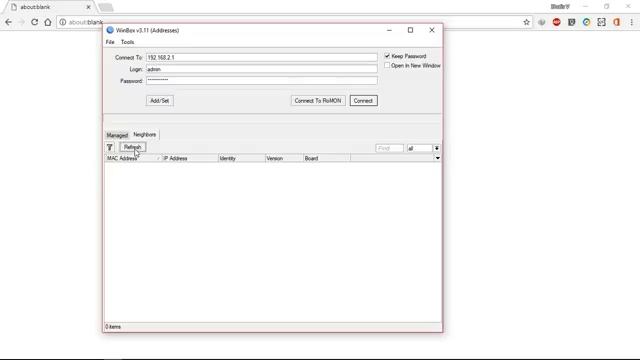Screen dimensions: 640x360
Task: Click the browser back arrow
Action: [x=9, y=22]
